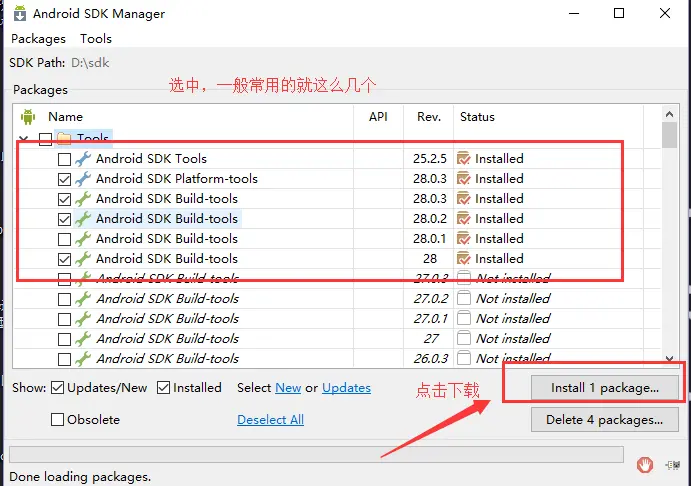The width and height of the screenshot is (691, 486).
Task: Open the SDK Manager log icon
Action: (673, 465)
